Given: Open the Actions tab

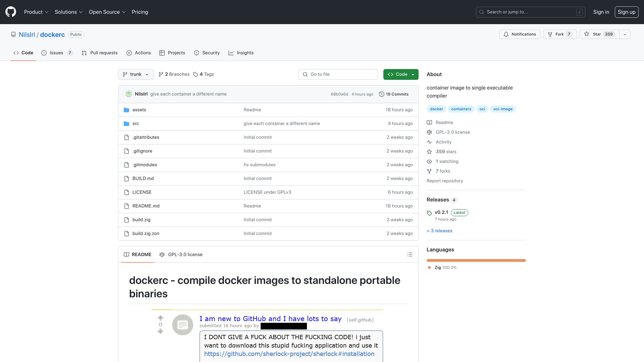Looking at the screenshot, I should (x=139, y=53).
